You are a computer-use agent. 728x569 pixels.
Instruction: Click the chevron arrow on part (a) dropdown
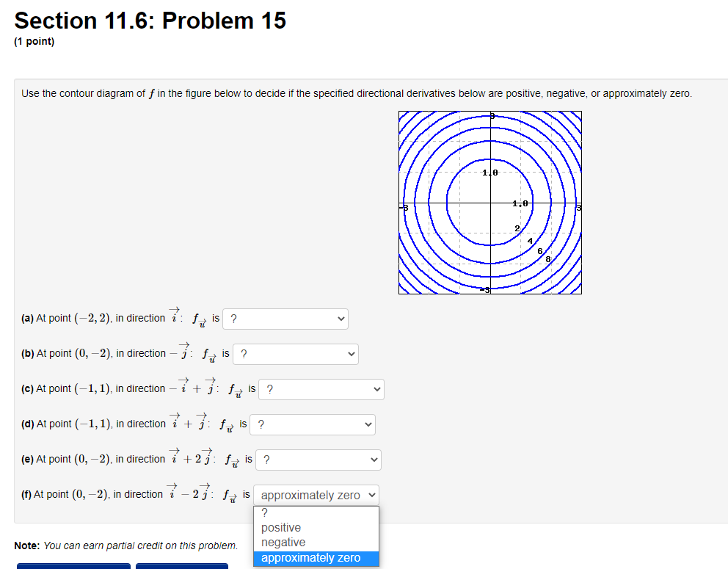340,319
